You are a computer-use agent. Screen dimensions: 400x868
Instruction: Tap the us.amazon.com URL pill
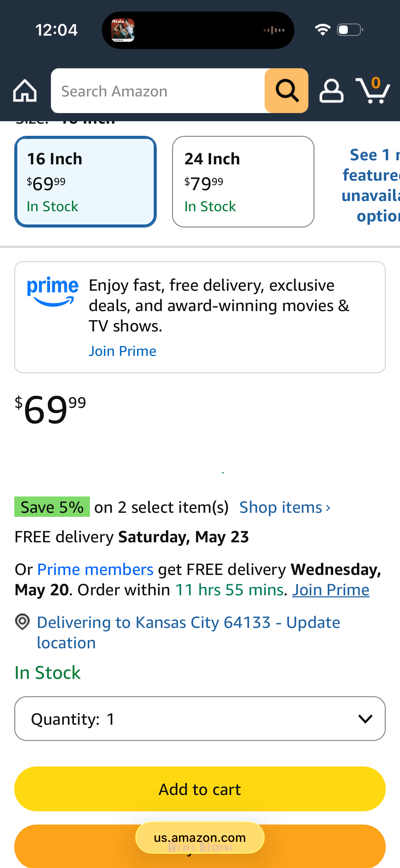(200, 837)
